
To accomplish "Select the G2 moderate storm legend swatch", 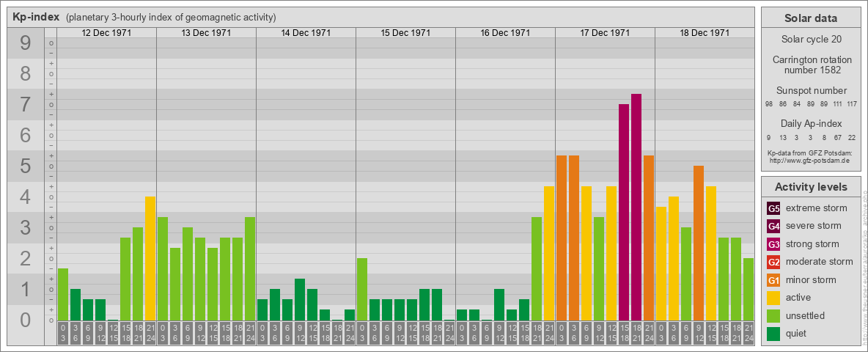I will click(x=773, y=262).
